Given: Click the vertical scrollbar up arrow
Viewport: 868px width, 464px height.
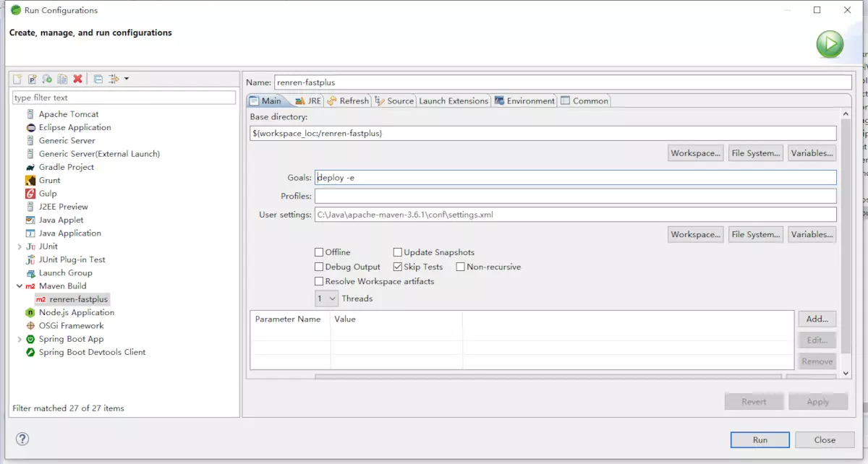Looking at the screenshot, I should [846, 114].
